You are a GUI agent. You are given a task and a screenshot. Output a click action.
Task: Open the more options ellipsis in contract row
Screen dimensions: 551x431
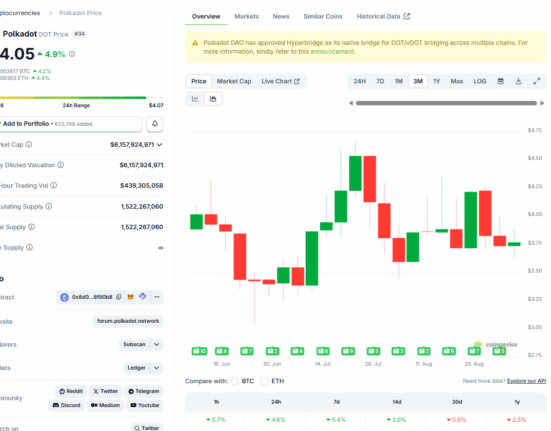[157, 297]
